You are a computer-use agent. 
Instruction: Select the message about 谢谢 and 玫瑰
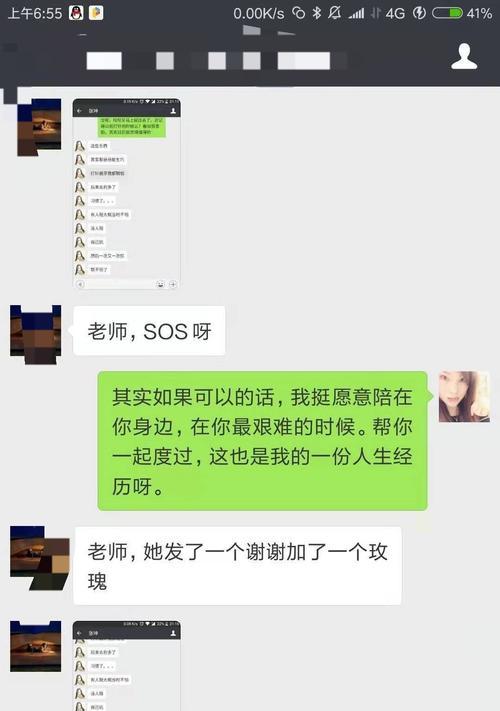coord(238,565)
